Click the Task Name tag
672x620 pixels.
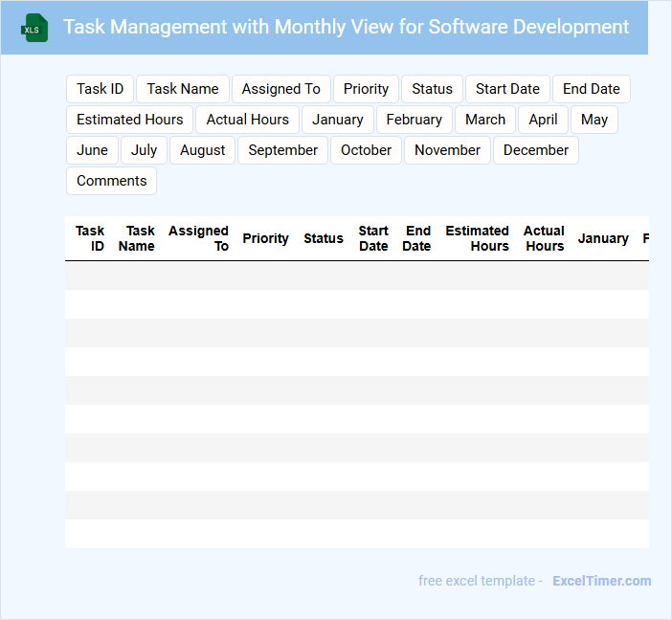point(183,89)
